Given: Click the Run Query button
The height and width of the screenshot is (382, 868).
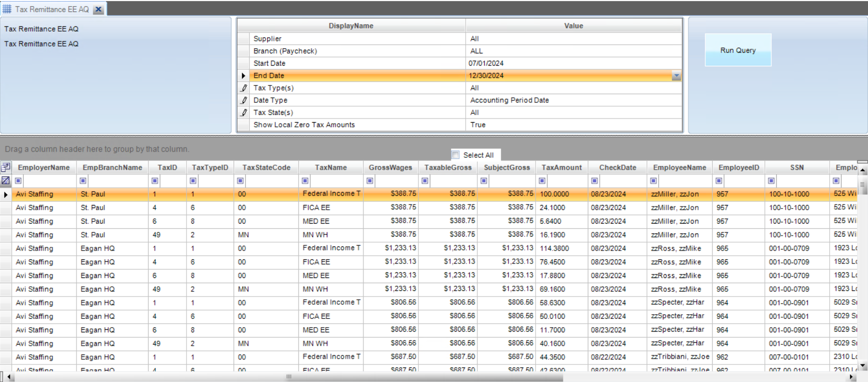Looking at the screenshot, I should pos(737,50).
